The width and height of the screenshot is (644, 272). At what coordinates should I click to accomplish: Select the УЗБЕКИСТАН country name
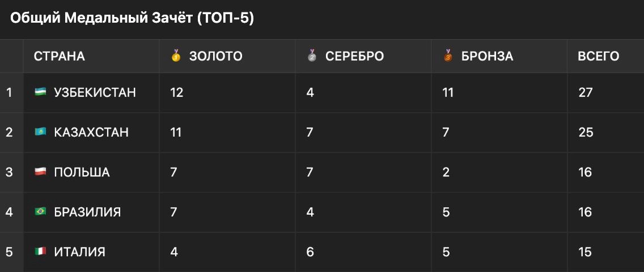[95, 92]
